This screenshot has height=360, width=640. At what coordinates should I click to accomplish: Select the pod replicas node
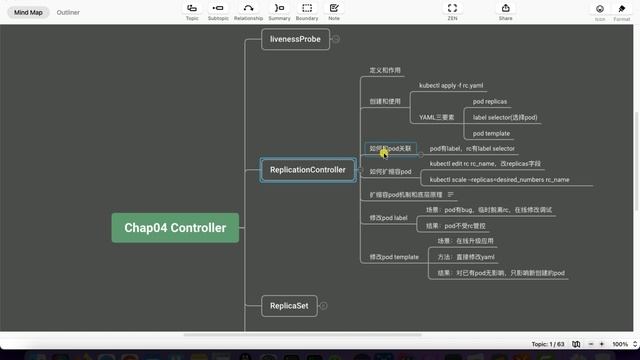click(490, 101)
